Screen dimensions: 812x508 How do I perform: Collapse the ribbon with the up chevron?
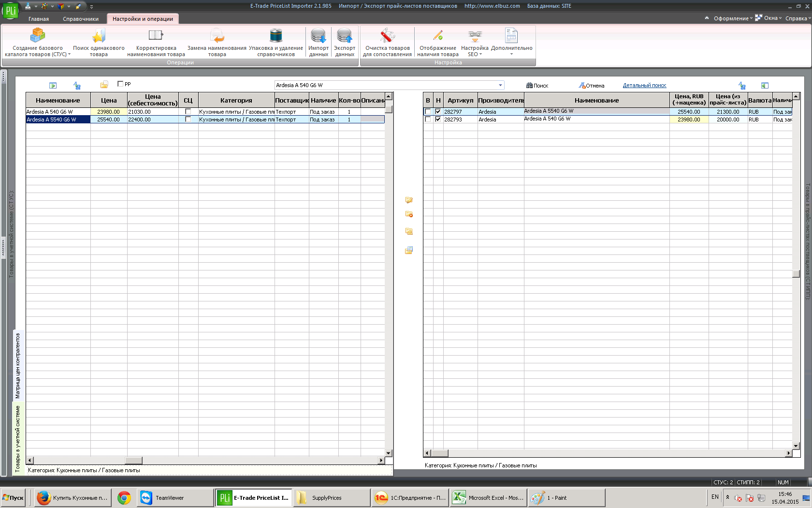click(x=707, y=18)
